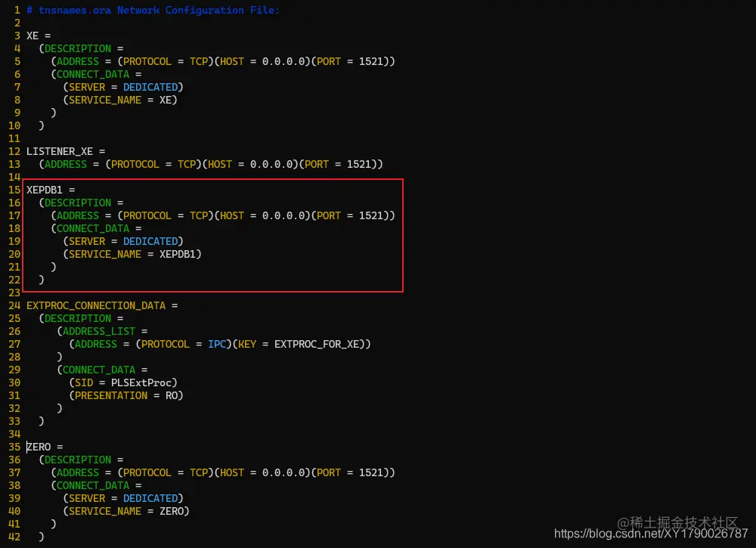Image resolution: width=756 pixels, height=548 pixels.
Task: Click "PROTOCOL" on line 17
Action: (147, 216)
